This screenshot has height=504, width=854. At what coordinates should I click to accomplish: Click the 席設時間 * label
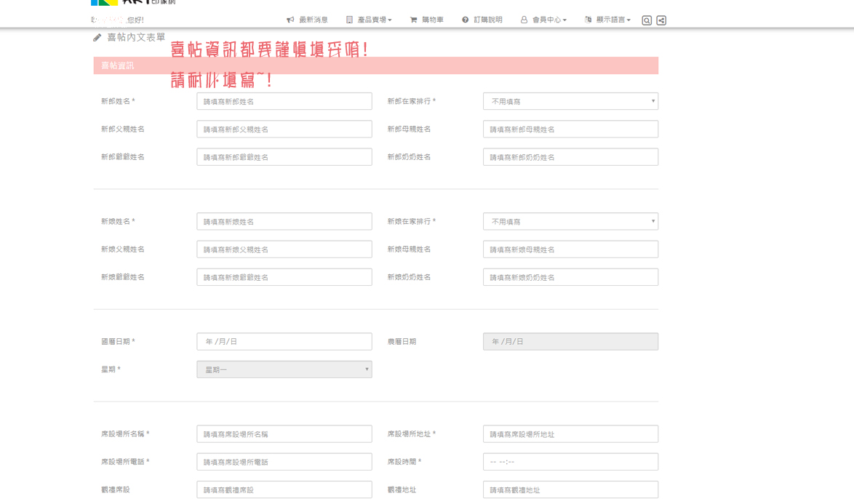[404, 462]
